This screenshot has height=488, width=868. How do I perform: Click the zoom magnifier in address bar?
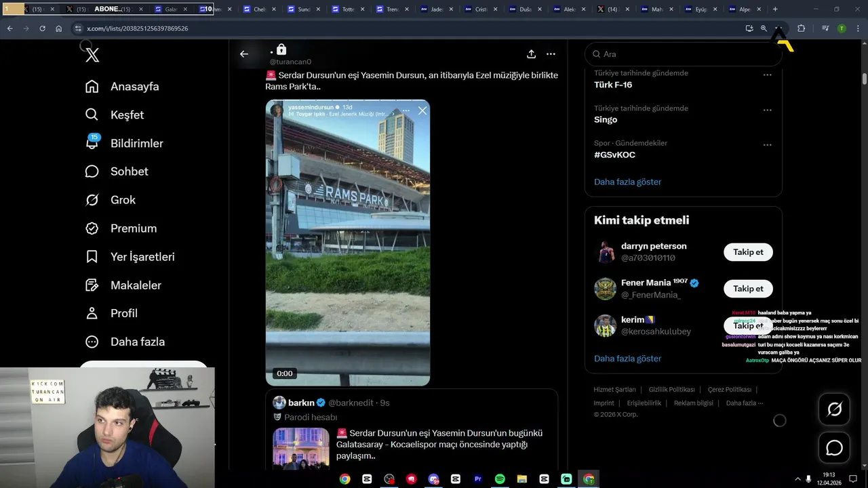pyautogui.click(x=764, y=28)
